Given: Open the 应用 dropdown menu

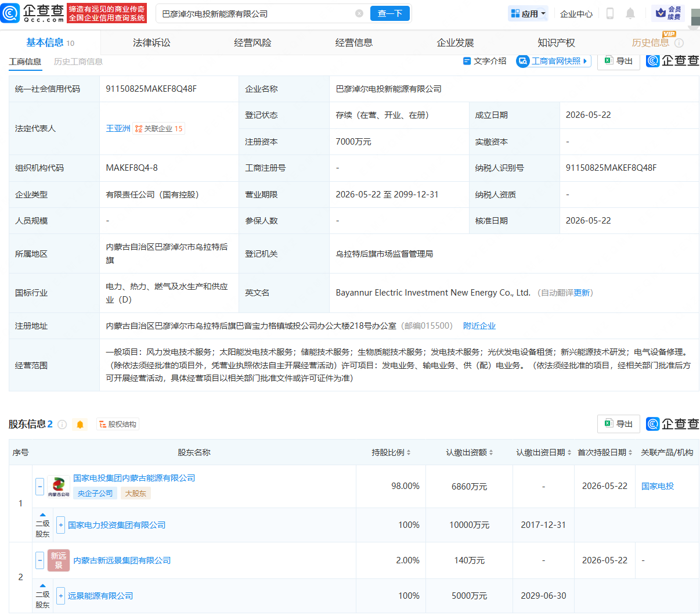Looking at the screenshot, I should 528,13.
